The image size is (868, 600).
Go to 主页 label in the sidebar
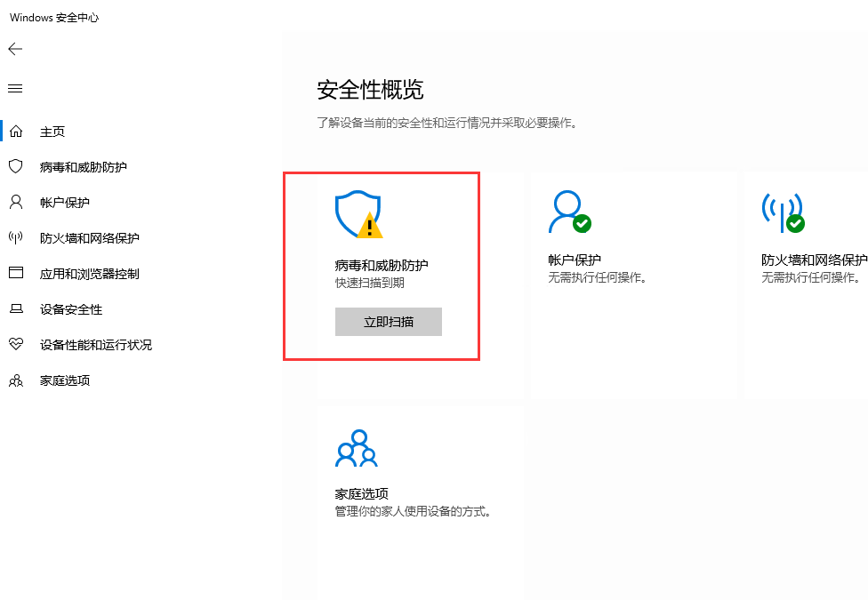tap(52, 132)
